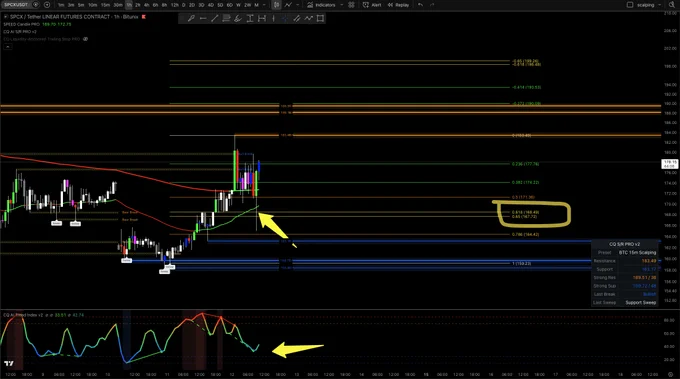Select the cross line drawing tool
Image resolution: width=680 pixels, height=379 pixels.
click(284, 18)
